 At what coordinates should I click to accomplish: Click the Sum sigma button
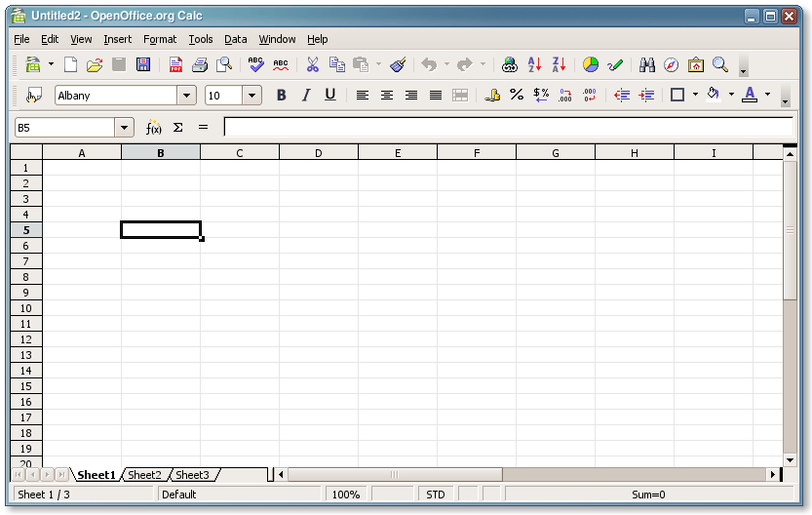click(177, 128)
